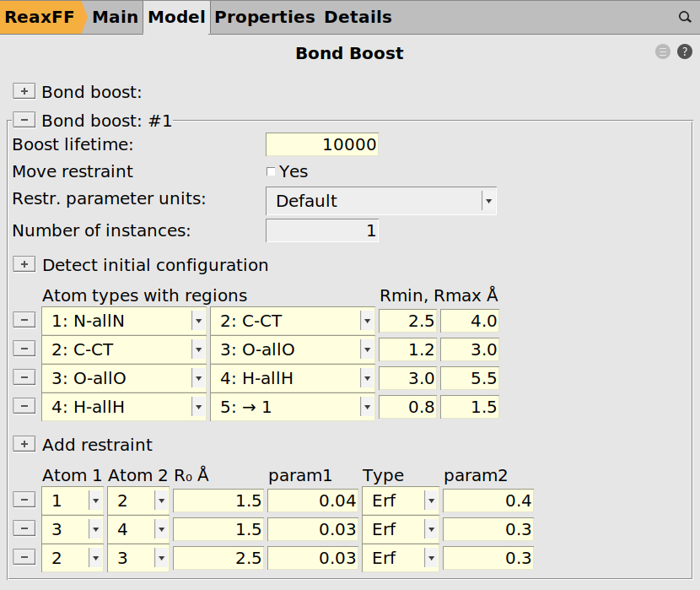Open the Properties tab
700x590 pixels.
pyautogui.click(x=265, y=17)
